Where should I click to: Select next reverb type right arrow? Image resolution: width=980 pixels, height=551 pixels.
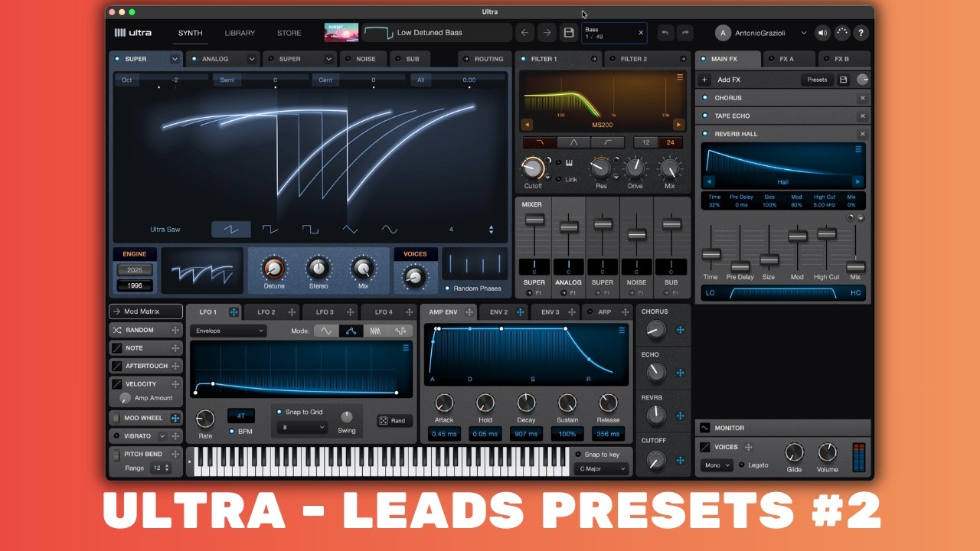pos(857,182)
